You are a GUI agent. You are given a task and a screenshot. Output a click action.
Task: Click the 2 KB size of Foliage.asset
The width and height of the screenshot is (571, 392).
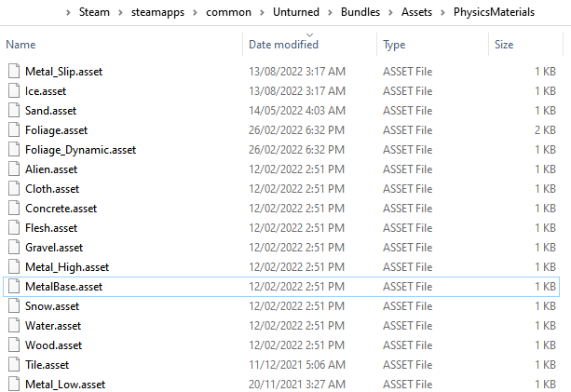(545, 130)
